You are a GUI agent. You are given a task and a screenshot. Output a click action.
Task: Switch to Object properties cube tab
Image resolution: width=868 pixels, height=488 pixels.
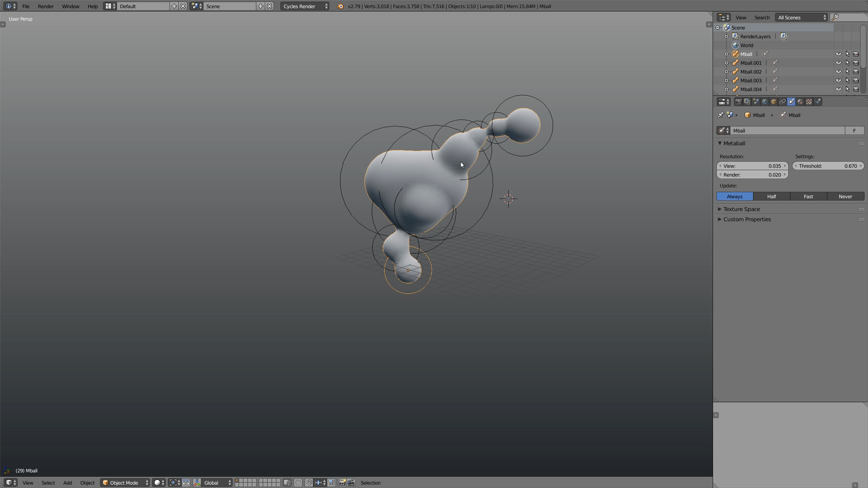click(x=774, y=102)
